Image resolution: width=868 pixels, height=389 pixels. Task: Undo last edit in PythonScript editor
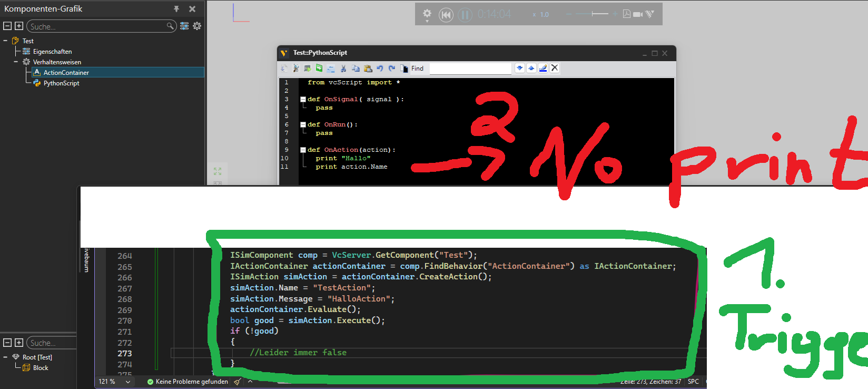click(x=380, y=69)
